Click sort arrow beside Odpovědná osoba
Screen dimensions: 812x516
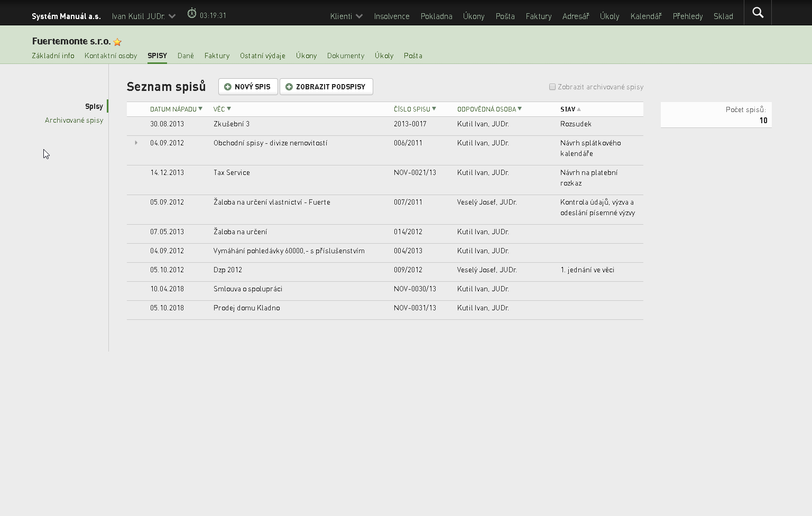coord(520,109)
